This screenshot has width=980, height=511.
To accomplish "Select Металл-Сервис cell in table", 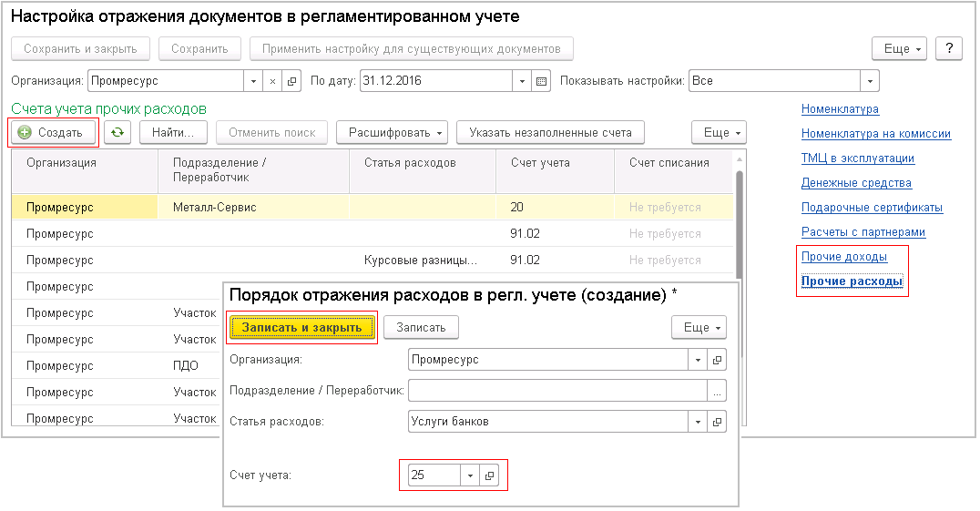I will (x=253, y=208).
